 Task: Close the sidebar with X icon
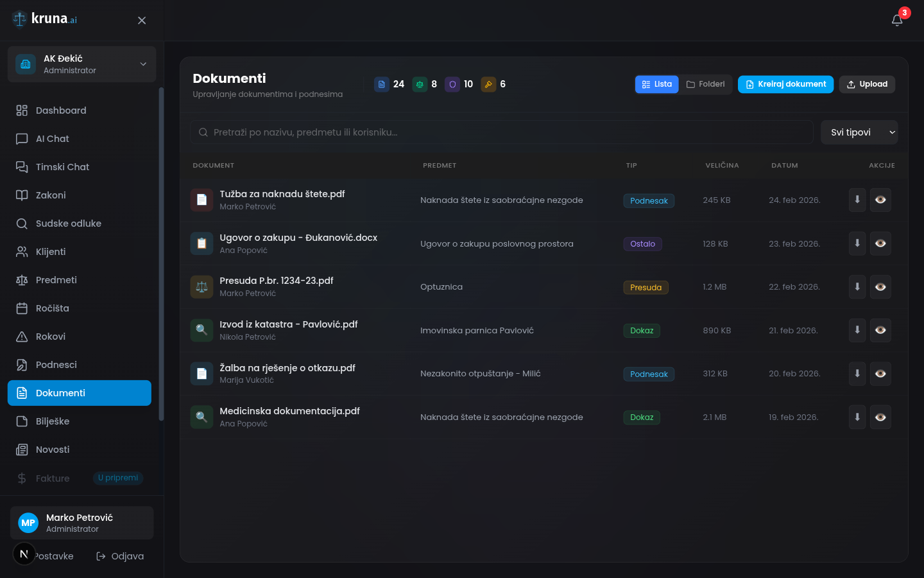tap(142, 21)
